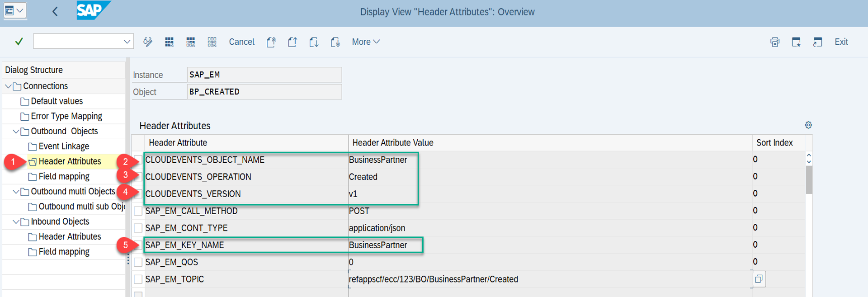The height and width of the screenshot is (297, 868).
Task: Open value help icon beside SAP_EM_TOPIC value
Action: [x=759, y=279]
